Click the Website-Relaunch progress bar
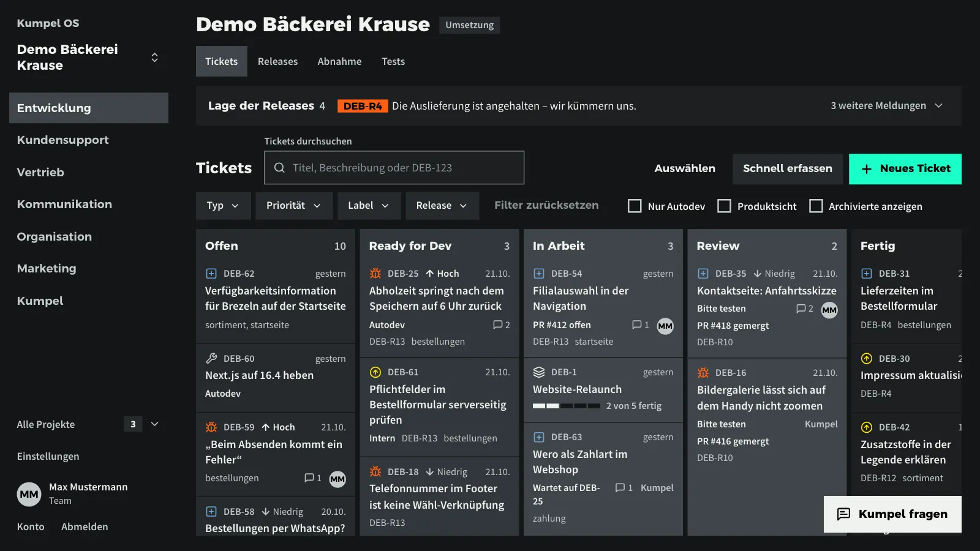Screen dimensions: 980x551 567,406
